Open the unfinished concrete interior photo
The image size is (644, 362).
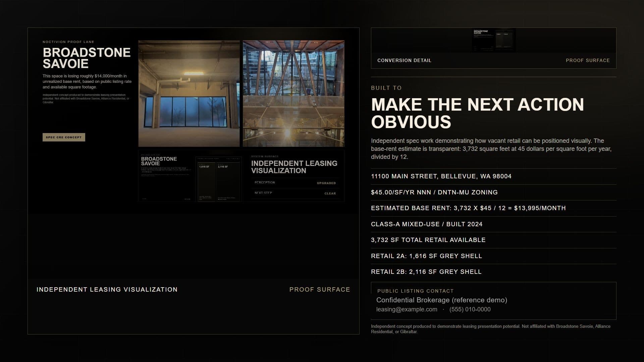point(189,94)
